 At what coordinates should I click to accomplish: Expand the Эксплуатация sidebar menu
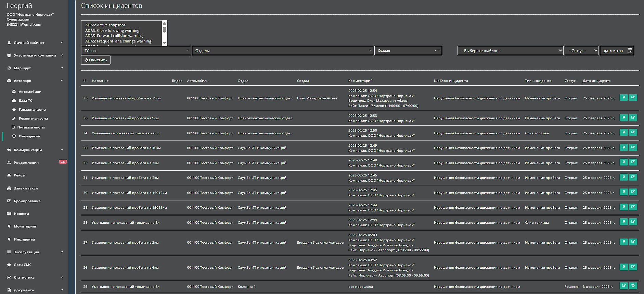34,252
